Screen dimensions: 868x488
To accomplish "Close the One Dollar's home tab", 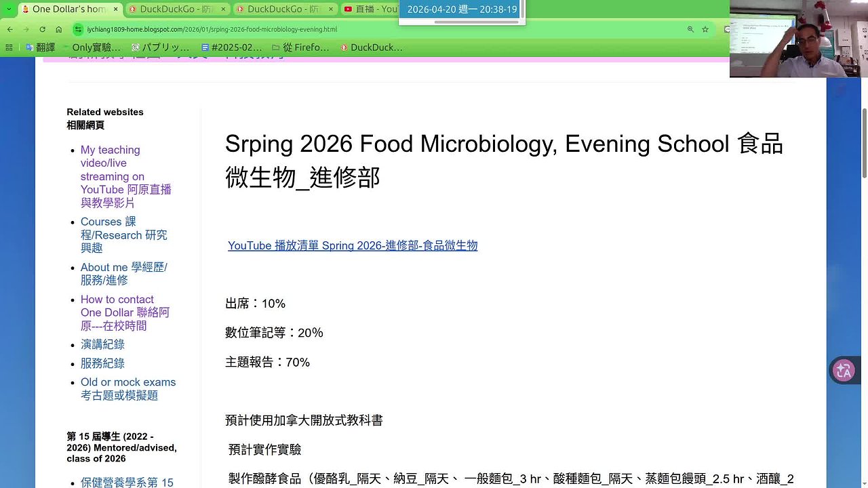I will coord(115,9).
